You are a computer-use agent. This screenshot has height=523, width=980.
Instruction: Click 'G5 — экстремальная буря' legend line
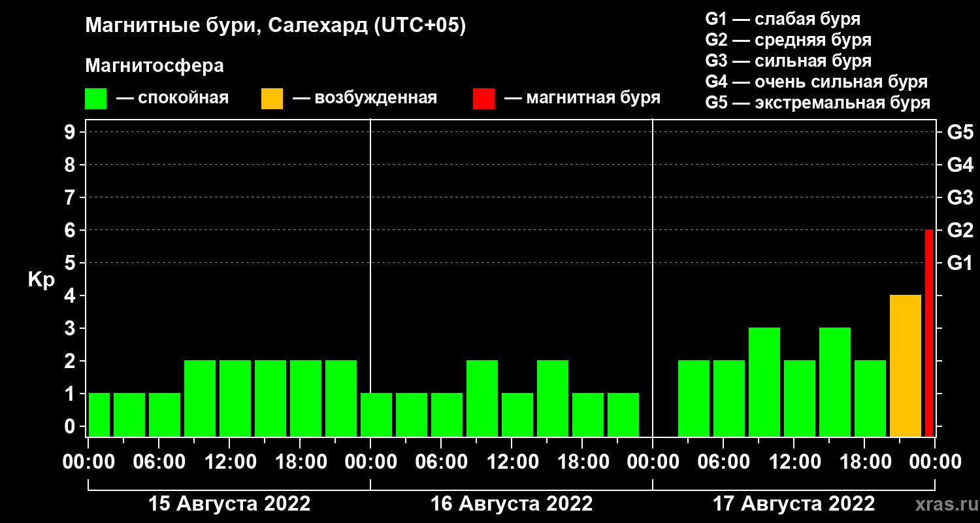(817, 103)
